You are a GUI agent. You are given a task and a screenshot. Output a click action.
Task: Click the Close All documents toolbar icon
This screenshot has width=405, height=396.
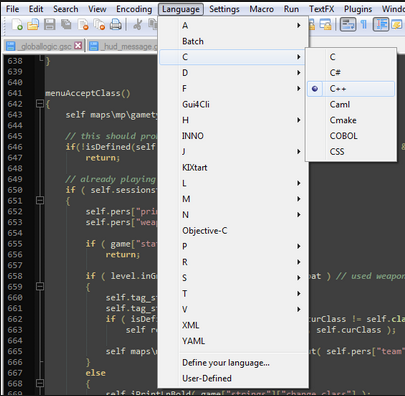[99, 25]
